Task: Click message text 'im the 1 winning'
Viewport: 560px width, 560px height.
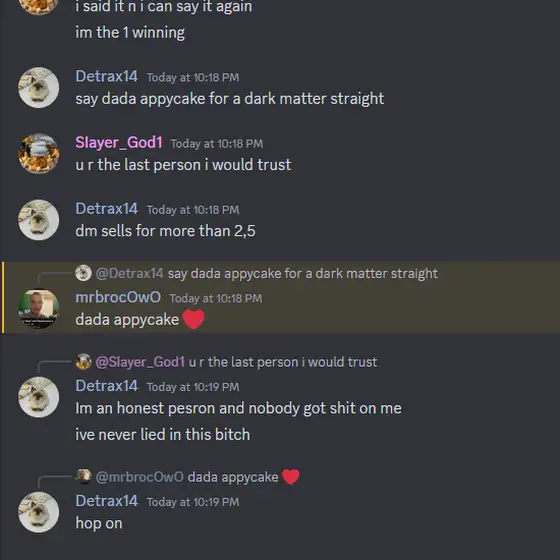Action: 130,32
